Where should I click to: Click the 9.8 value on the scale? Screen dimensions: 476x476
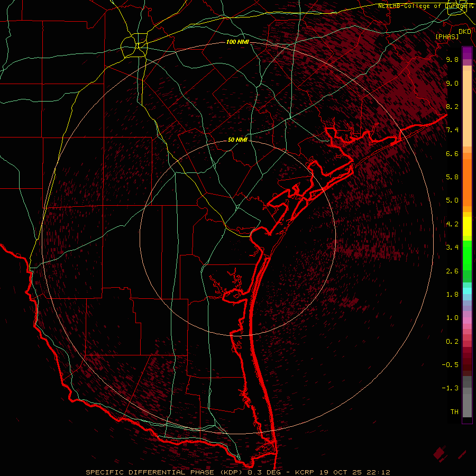(452, 59)
